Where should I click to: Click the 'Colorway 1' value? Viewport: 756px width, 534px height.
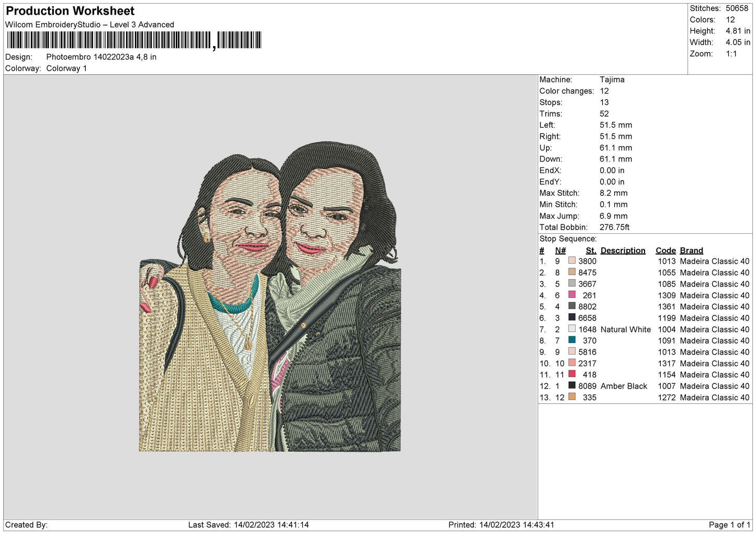[x=66, y=69]
